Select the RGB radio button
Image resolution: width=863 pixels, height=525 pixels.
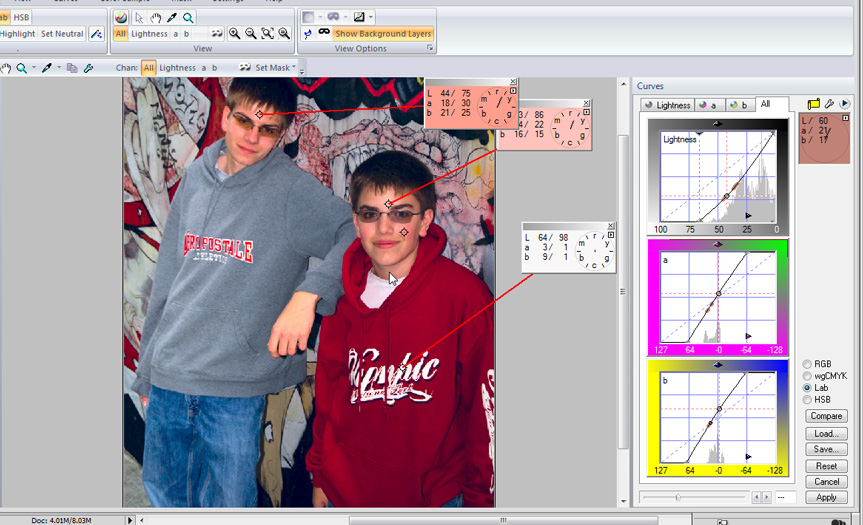pyautogui.click(x=807, y=364)
